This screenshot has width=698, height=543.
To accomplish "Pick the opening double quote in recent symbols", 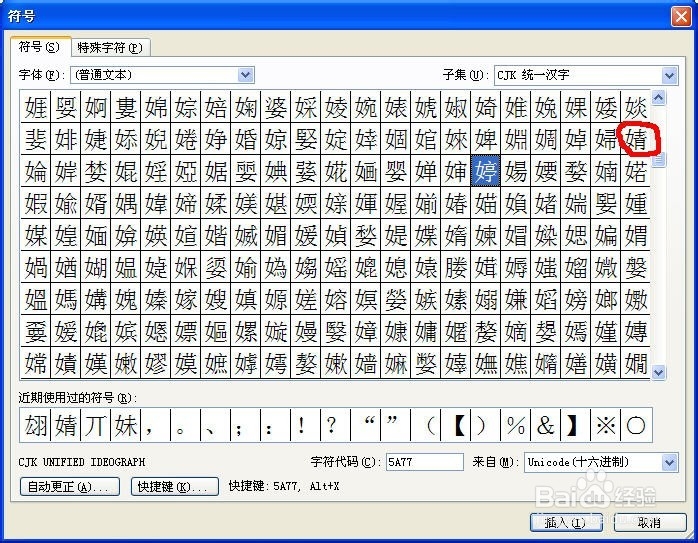I will click(366, 425).
